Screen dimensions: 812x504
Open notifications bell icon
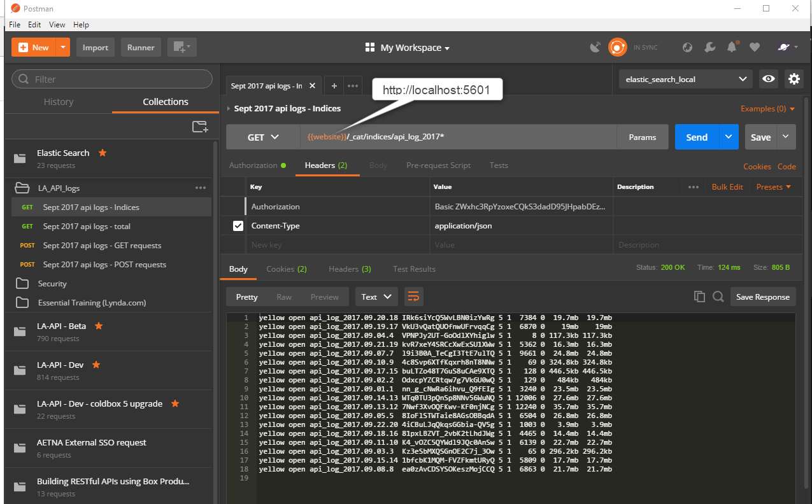click(x=732, y=47)
